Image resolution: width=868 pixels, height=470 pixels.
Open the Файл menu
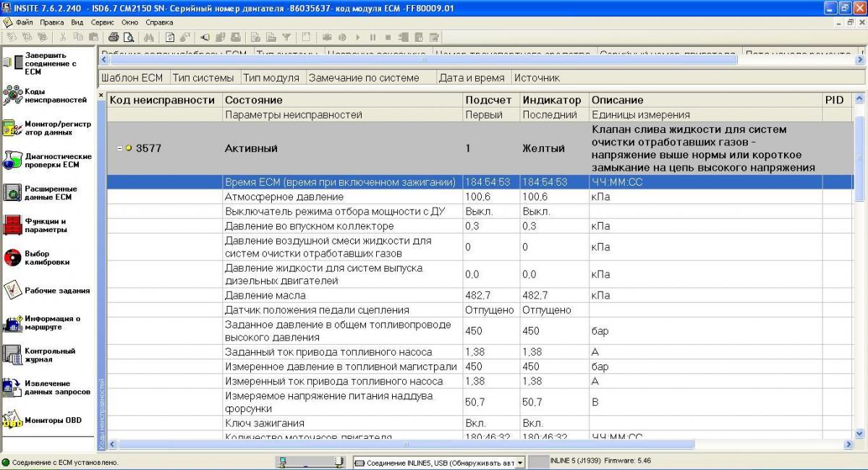[x=24, y=22]
